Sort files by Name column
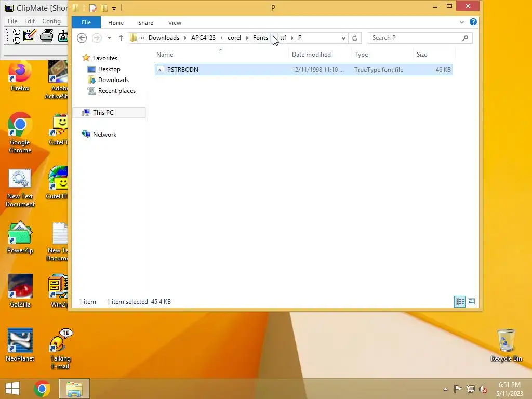The height and width of the screenshot is (399, 532). 221,54
